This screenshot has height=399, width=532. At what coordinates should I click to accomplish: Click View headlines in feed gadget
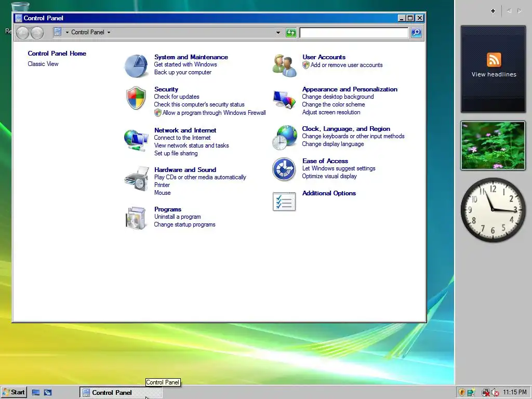[494, 74]
